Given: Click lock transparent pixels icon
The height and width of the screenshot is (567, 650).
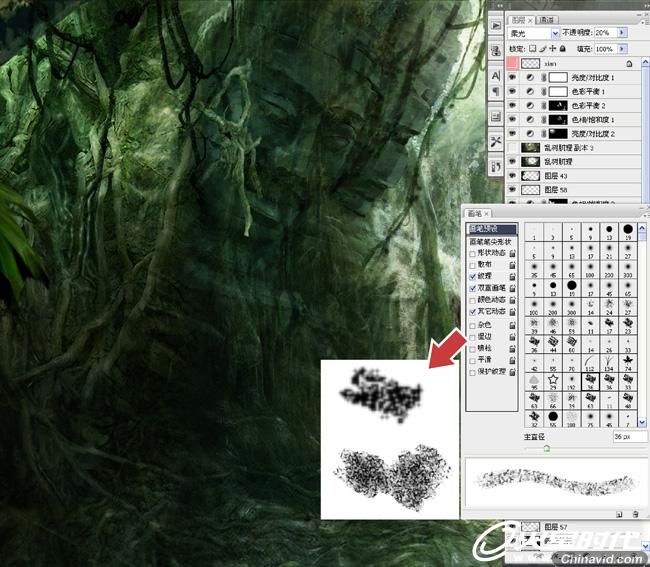Looking at the screenshot, I should pyautogui.click(x=533, y=48).
